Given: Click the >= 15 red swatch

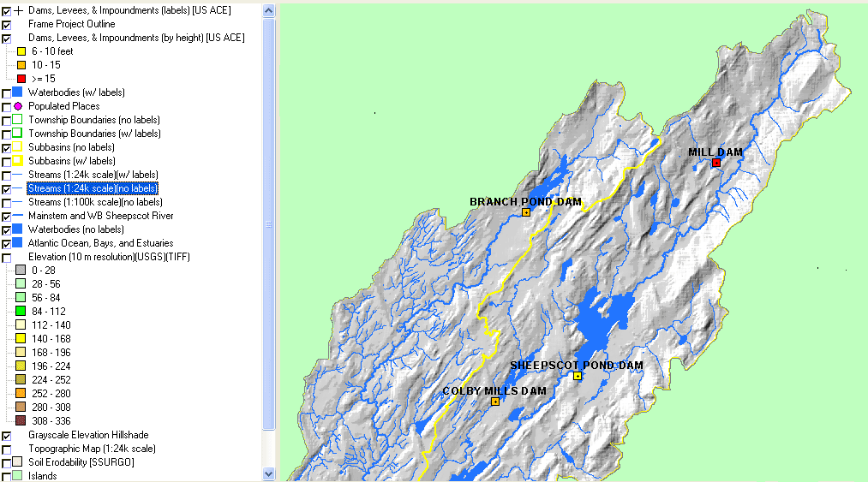Looking at the screenshot, I should [x=21, y=79].
